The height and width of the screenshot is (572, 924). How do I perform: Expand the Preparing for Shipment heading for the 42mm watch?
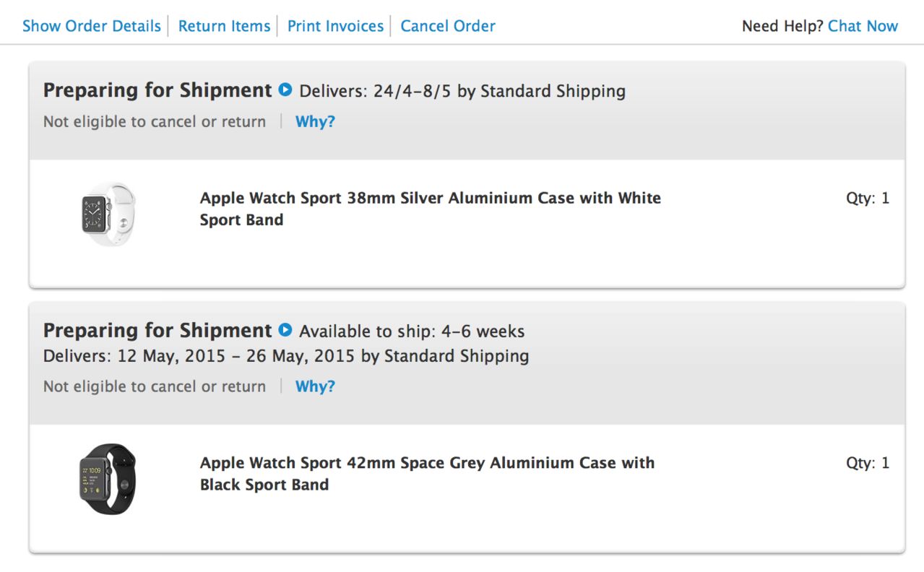click(x=157, y=330)
